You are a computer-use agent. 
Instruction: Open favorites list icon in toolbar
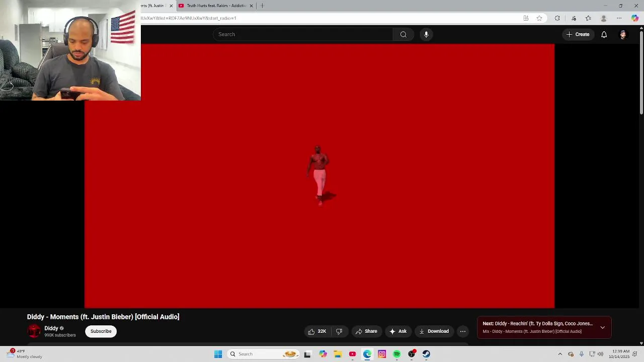coord(588,18)
